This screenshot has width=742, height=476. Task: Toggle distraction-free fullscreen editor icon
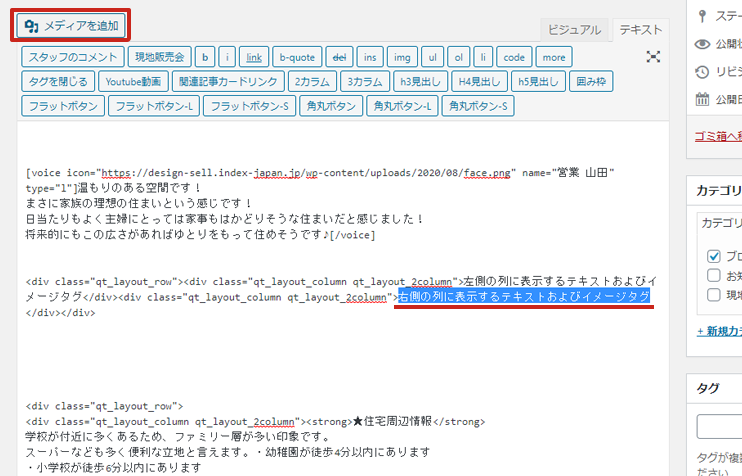pyautogui.click(x=653, y=57)
